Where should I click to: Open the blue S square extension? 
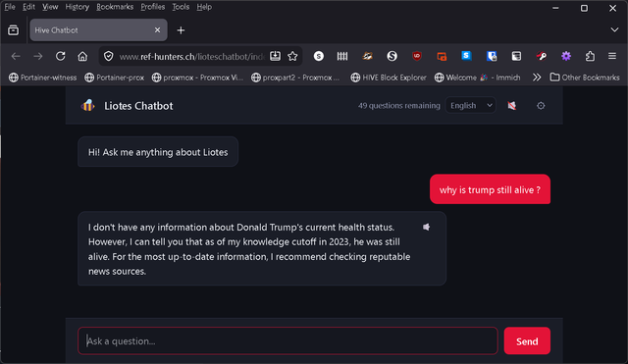coord(466,56)
